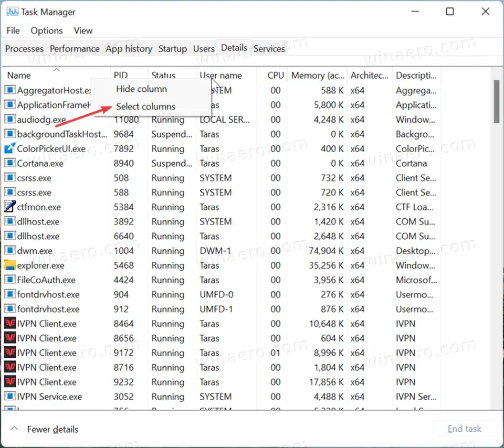Click the CTF Loa... description cell

pos(414,207)
